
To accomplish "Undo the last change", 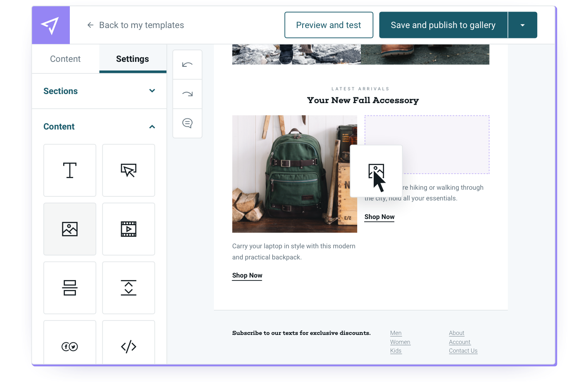I will (187, 65).
